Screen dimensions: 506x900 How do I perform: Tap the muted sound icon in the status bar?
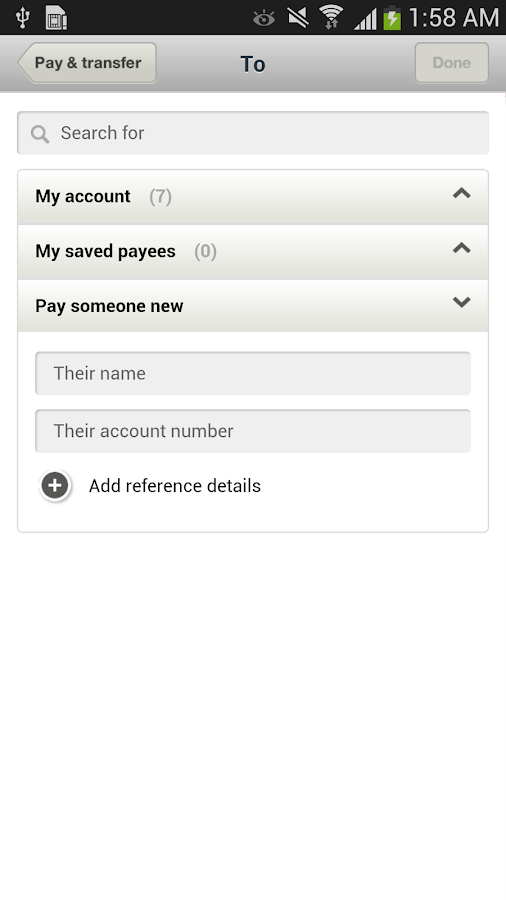coord(298,17)
